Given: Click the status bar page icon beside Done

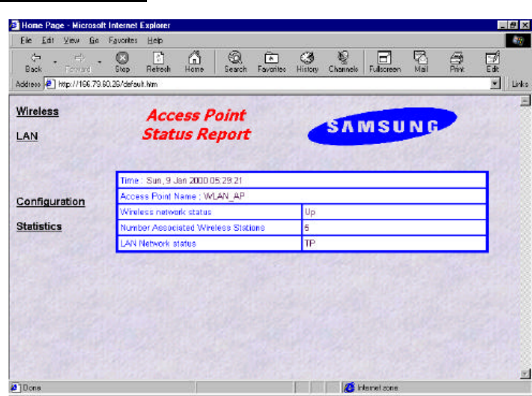Looking at the screenshot, I should click(14, 387).
